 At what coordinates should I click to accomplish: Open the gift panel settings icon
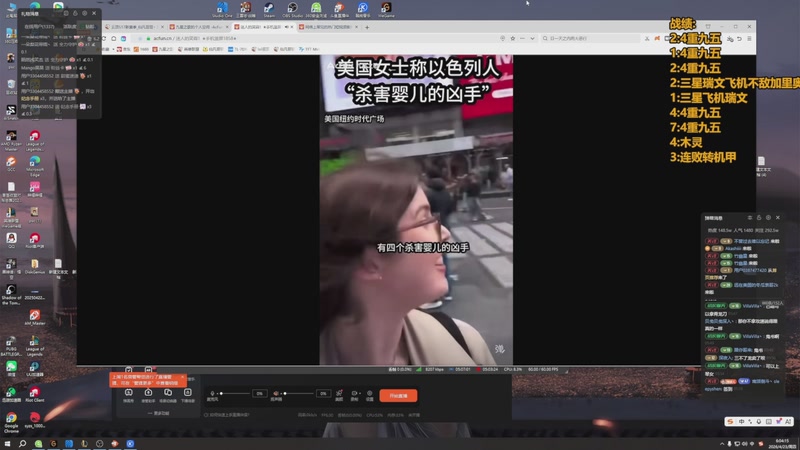[x=85, y=13]
